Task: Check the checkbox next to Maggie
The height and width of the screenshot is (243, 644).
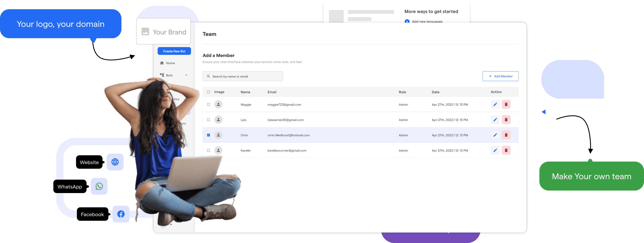Action: pyautogui.click(x=209, y=104)
